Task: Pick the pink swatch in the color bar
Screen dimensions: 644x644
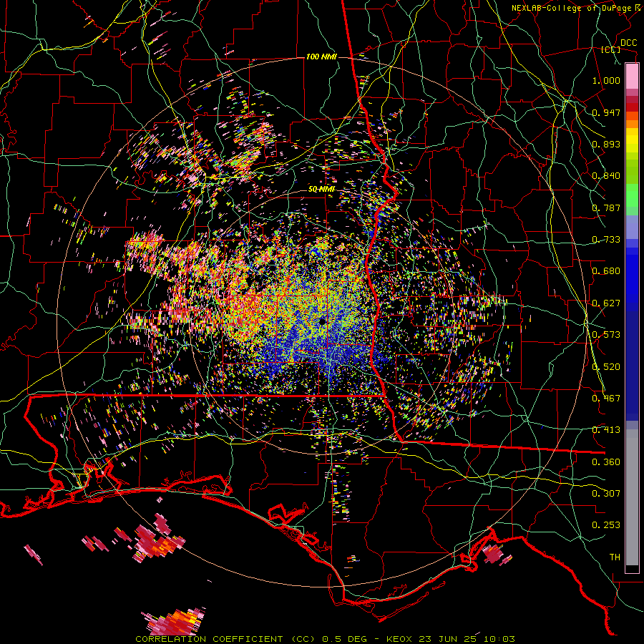Action: (x=632, y=76)
